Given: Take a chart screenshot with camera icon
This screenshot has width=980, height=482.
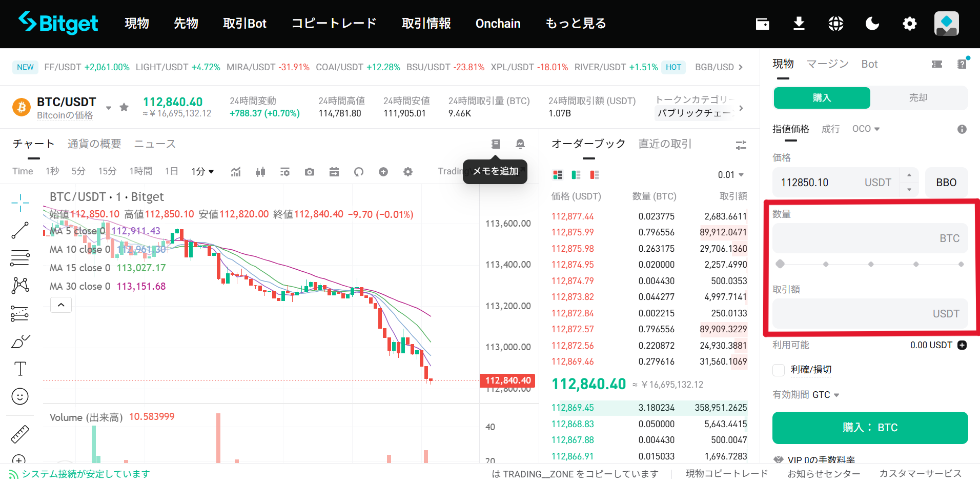Looking at the screenshot, I should pyautogui.click(x=309, y=171).
